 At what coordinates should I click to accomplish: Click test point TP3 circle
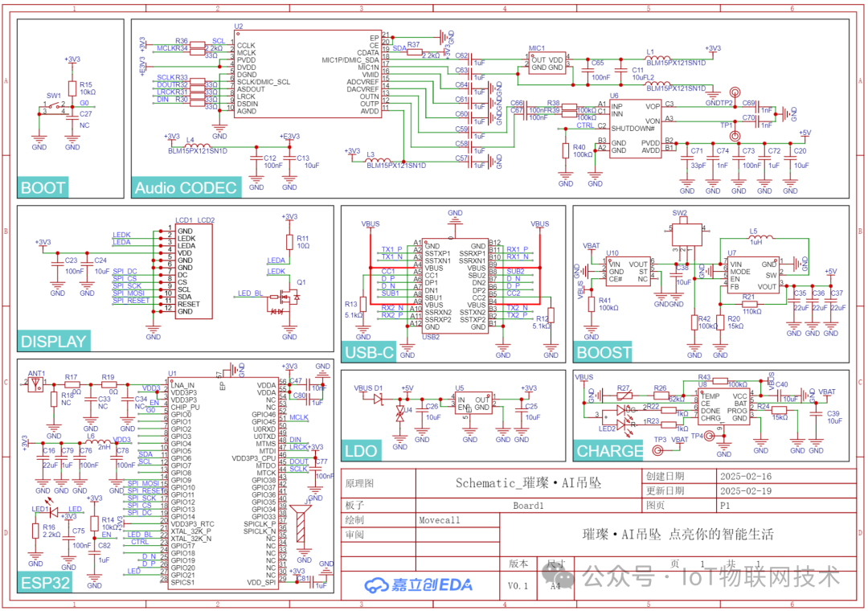(658, 450)
